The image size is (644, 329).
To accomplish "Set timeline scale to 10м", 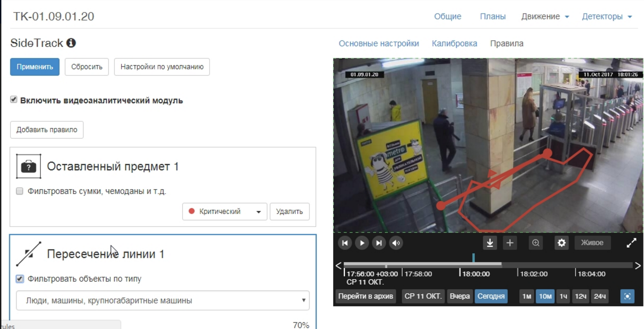I will click(545, 296).
